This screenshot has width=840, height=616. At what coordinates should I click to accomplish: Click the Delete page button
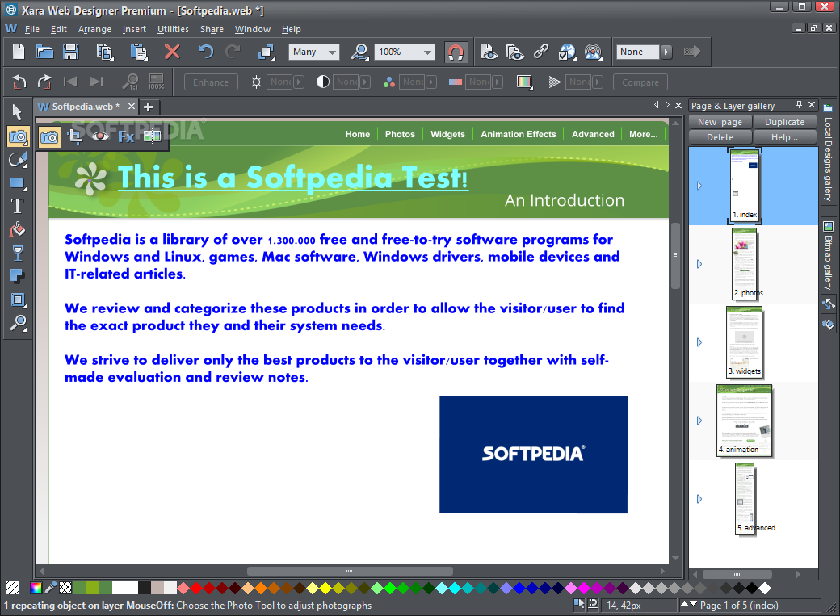(x=720, y=137)
